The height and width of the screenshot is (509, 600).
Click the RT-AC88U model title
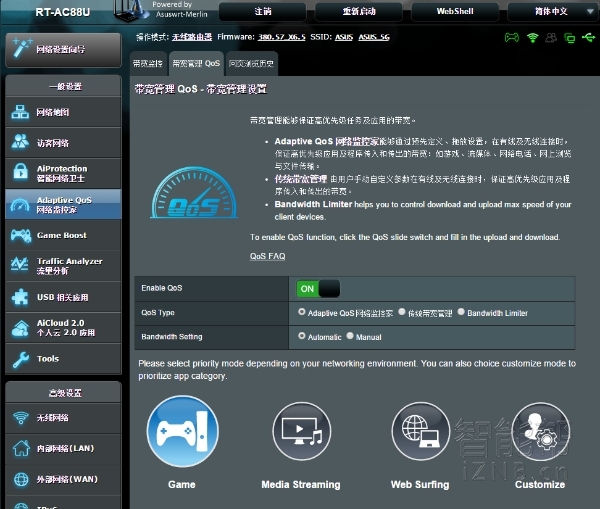(x=63, y=12)
